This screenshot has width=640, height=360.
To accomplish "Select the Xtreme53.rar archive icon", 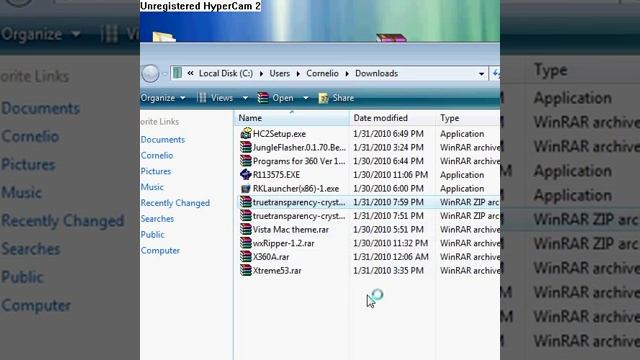I will click(x=246, y=271).
